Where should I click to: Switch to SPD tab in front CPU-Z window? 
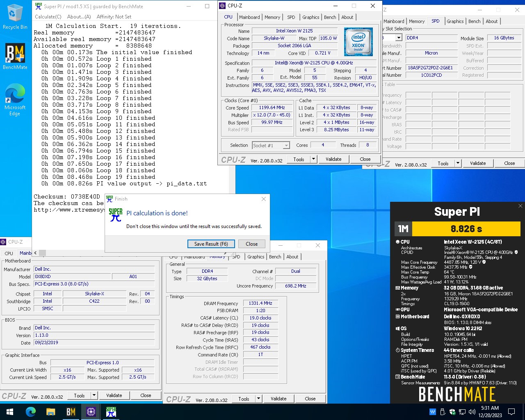click(x=291, y=17)
